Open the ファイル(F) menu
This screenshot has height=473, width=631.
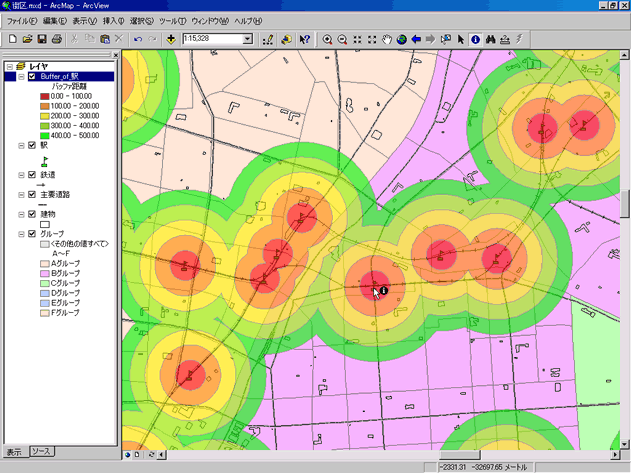(x=22, y=21)
